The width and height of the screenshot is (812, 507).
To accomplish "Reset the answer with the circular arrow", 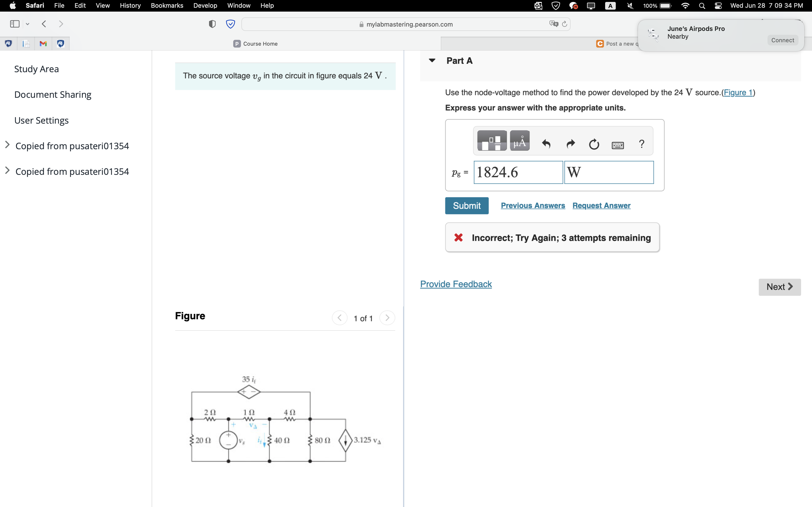I will 594,144.
